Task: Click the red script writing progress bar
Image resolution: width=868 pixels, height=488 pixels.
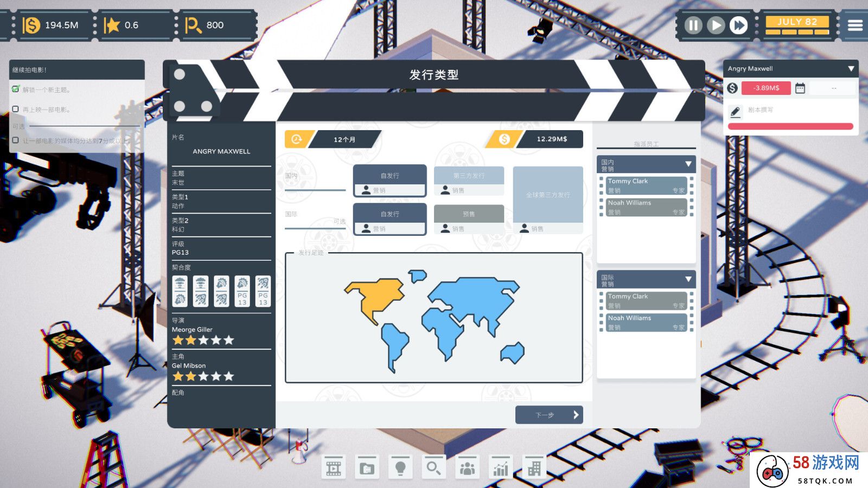Action: tap(790, 126)
